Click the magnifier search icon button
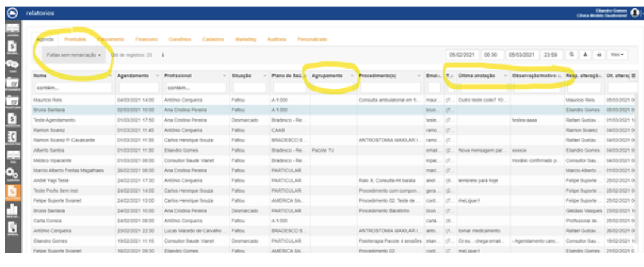Image resolution: width=644 pixels, height=267 pixels. (x=571, y=54)
